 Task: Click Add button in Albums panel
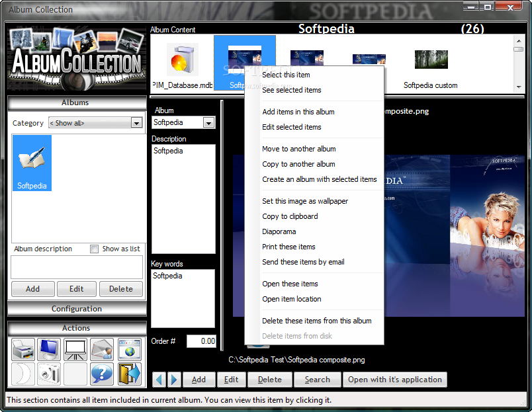tap(33, 289)
